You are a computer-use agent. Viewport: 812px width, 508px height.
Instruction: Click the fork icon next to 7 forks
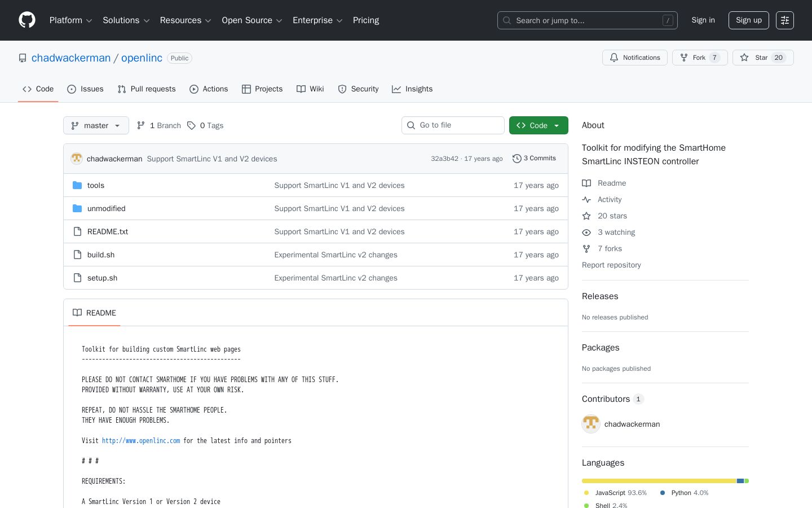click(x=586, y=248)
